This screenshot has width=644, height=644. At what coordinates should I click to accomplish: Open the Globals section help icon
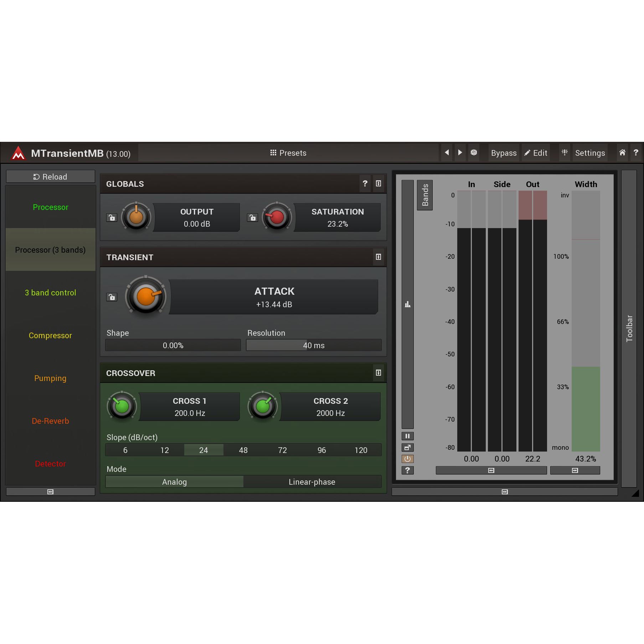(365, 184)
